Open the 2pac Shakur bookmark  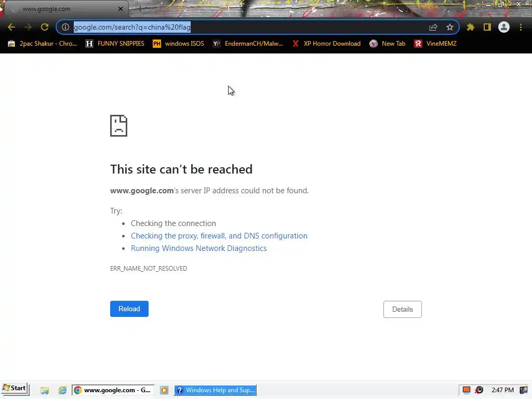click(43, 44)
